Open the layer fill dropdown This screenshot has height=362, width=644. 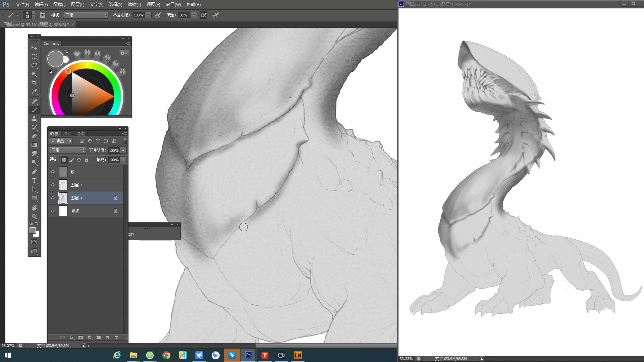123,160
